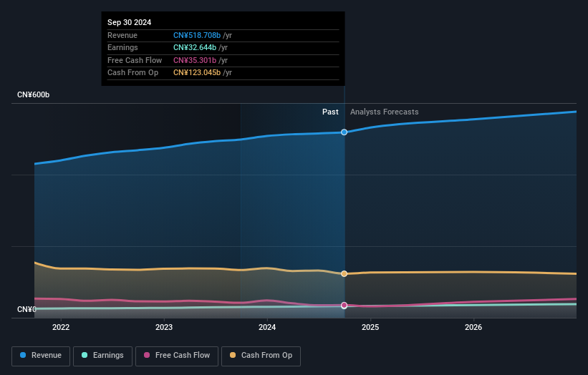Click the Cash From Op data point marker
Image resolution: width=588 pixels, height=375 pixels.
tap(344, 274)
